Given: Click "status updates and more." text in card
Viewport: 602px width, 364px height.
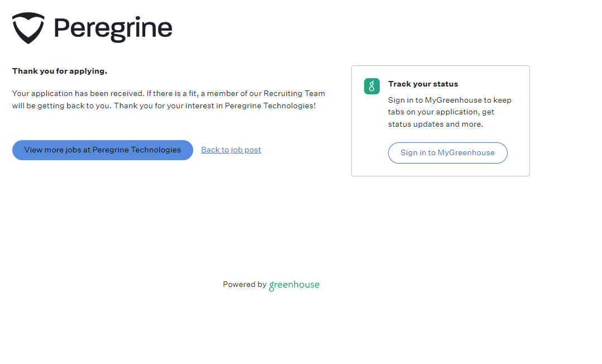Looking at the screenshot, I should [436, 124].
